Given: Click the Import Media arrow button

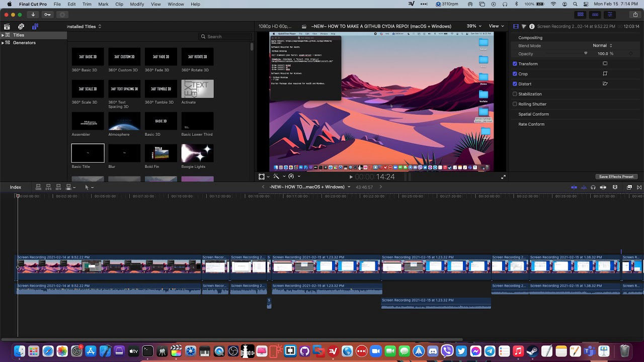Looking at the screenshot, I should coord(33,15).
